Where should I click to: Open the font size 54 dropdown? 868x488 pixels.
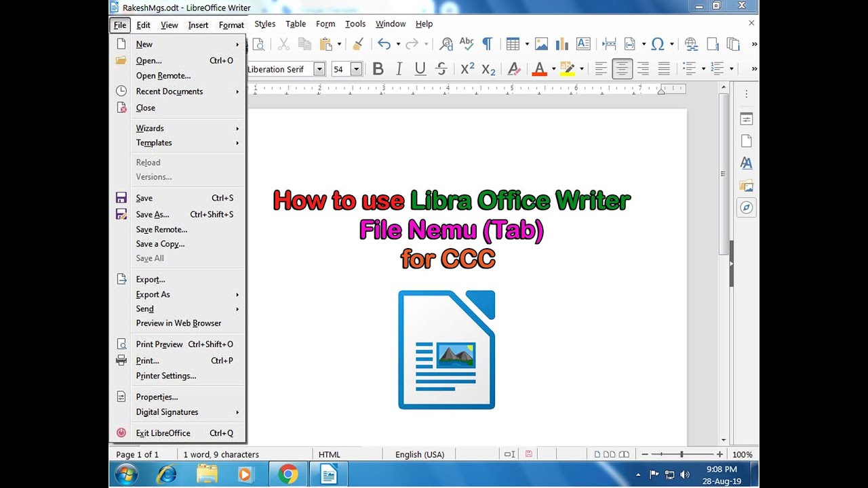click(x=355, y=69)
